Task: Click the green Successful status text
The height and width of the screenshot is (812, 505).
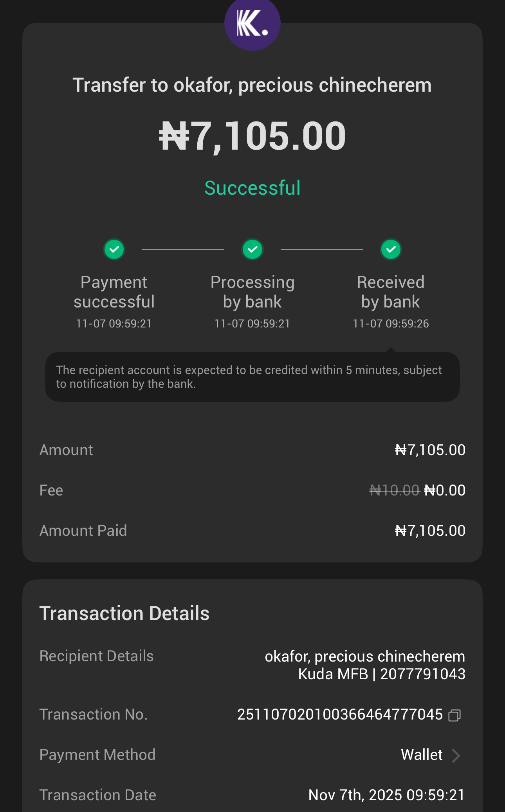Action: click(252, 188)
